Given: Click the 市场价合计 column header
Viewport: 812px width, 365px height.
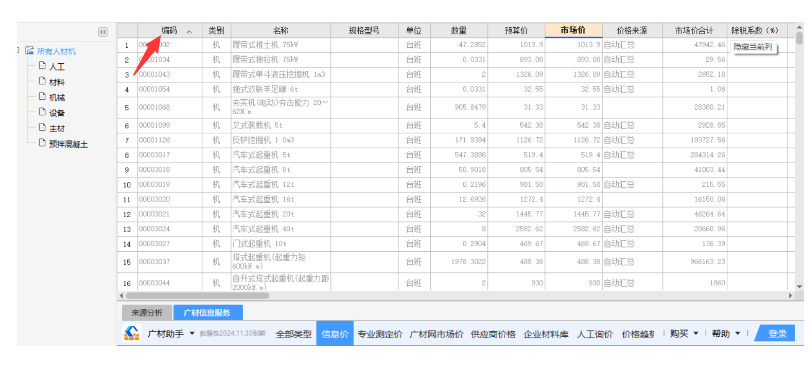Looking at the screenshot, I should click(694, 31).
